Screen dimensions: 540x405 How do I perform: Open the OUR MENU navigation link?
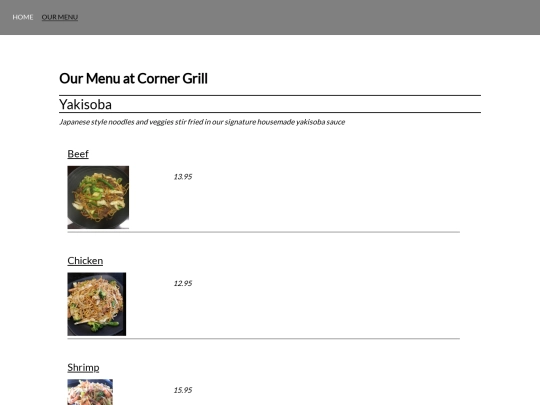coord(60,17)
